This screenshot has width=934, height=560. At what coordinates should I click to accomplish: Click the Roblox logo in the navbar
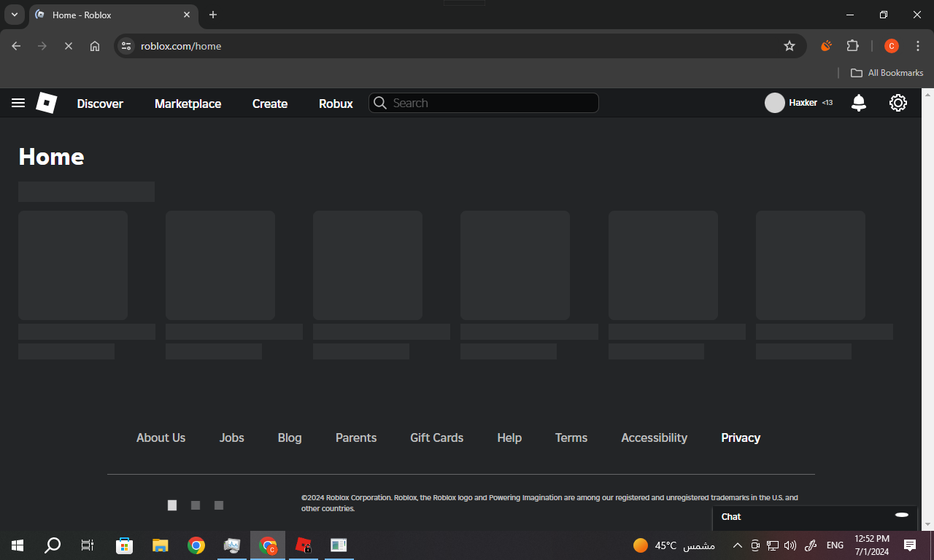[47, 103]
